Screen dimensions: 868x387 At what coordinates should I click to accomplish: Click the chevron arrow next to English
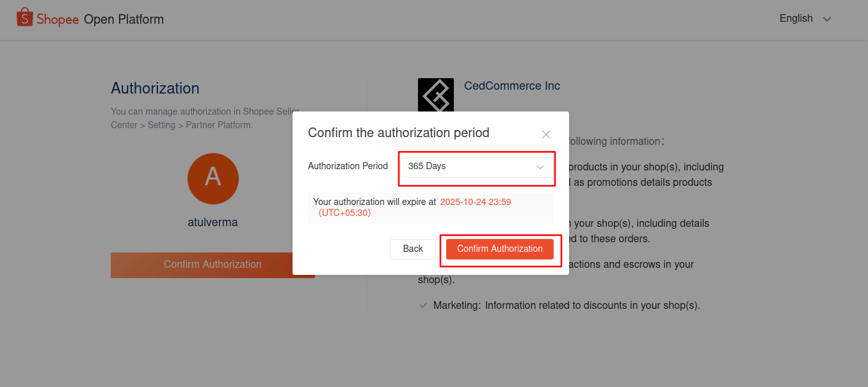pyautogui.click(x=827, y=19)
